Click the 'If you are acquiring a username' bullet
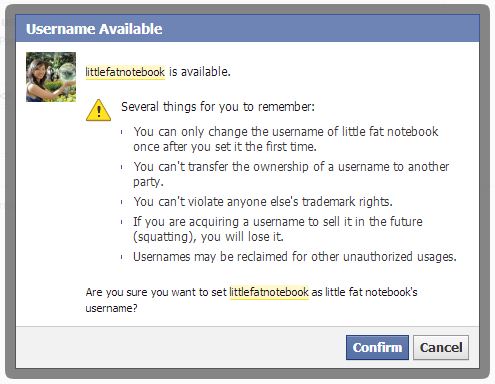This screenshot has width=495, height=384. (278, 229)
